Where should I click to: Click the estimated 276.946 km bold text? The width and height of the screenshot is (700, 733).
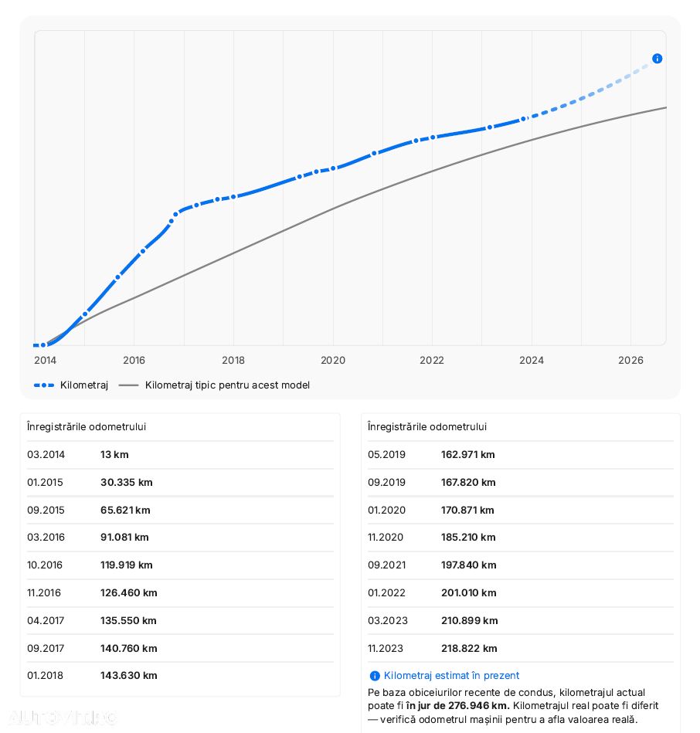click(458, 705)
